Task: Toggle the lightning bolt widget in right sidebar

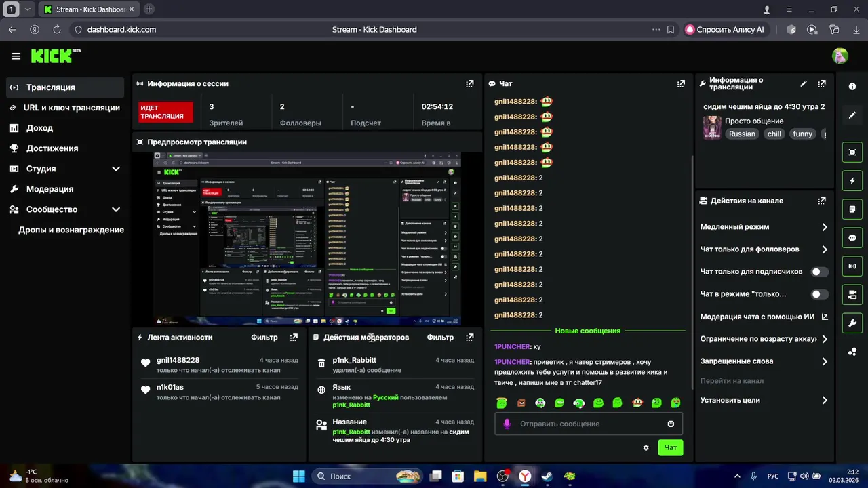Action: pyautogui.click(x=852, y=181)
